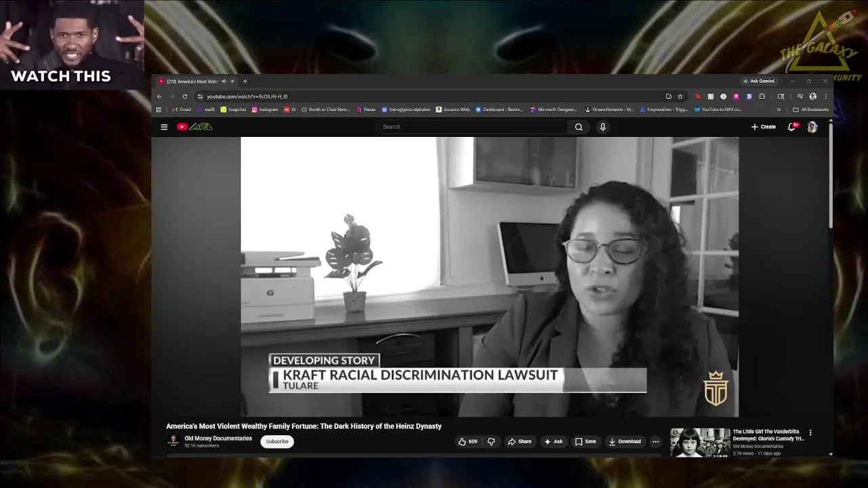Open the Little Girl Vanderbilts video title
868x488 pixels.
tap(768, 435)
